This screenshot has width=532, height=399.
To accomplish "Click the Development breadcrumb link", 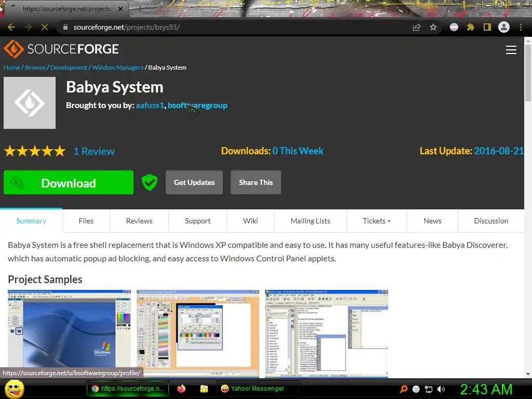I will (x=69, y=68).
